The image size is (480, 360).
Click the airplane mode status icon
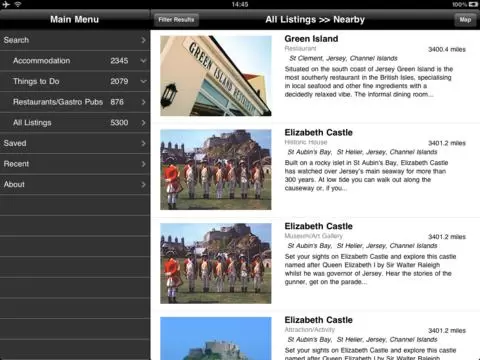tap(6, 4)
